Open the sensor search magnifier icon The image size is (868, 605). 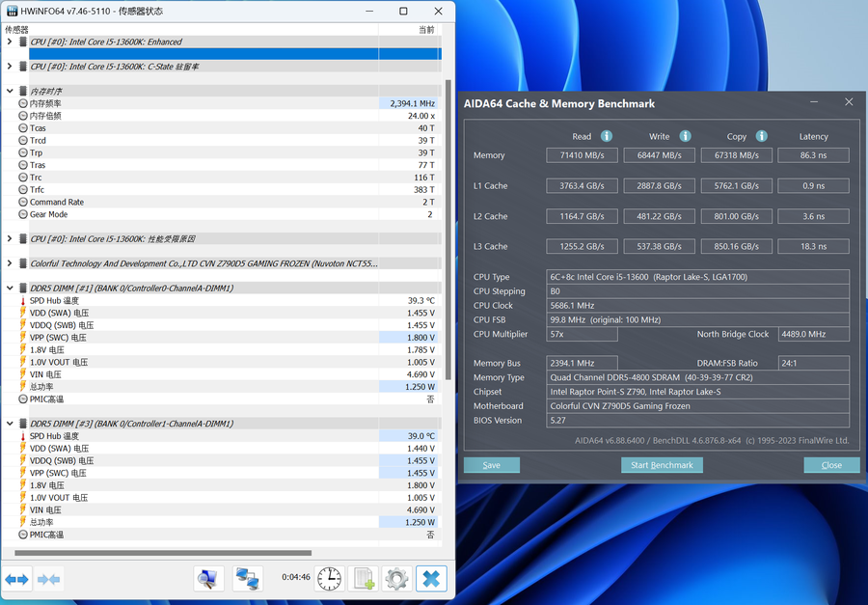pos(208,580)
